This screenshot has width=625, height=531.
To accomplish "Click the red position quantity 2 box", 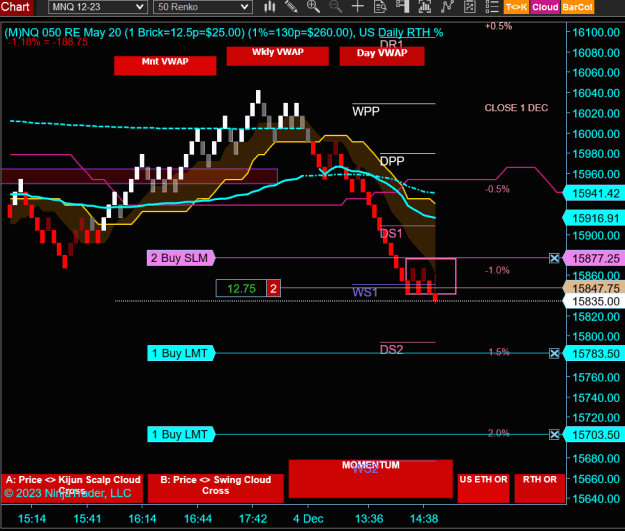I will [273, 288].
